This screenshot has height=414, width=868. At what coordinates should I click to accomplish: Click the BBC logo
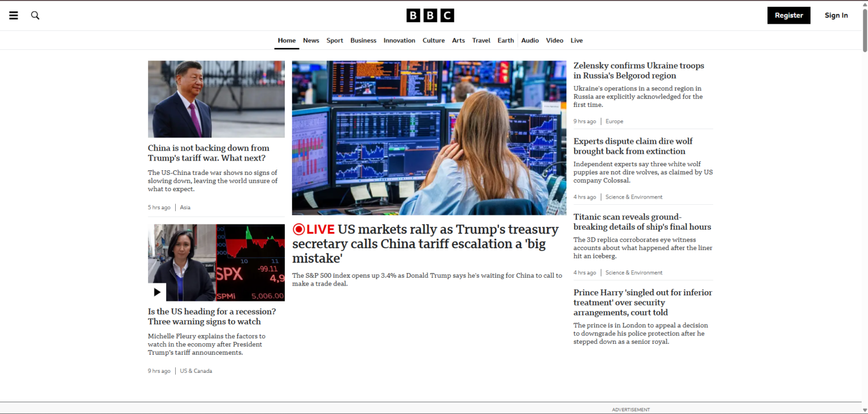[430, 15]
